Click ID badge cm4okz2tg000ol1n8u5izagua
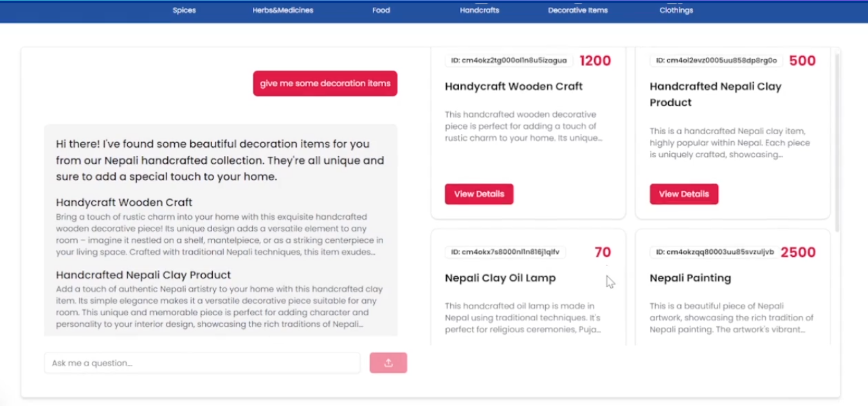This screenshot has height=406, width=868. (x=509, y=60)
